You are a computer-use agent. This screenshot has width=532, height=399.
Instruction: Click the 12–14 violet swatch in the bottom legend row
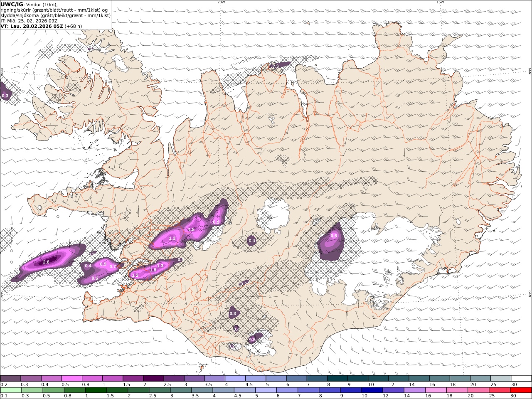tap(393, 390)
